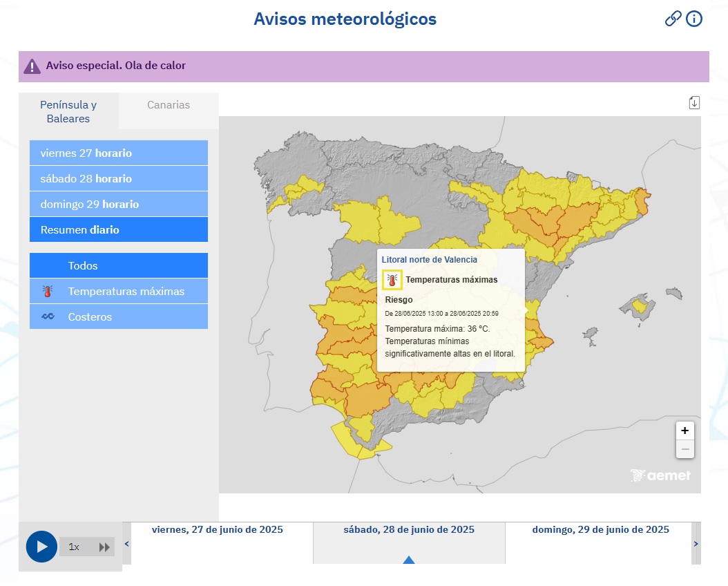Image resolution: width=728 pixels, height=586 pixels.
Task: Click the thermometer icon in the tooltip
Action: pyautogui.click(x=392, y=280)
